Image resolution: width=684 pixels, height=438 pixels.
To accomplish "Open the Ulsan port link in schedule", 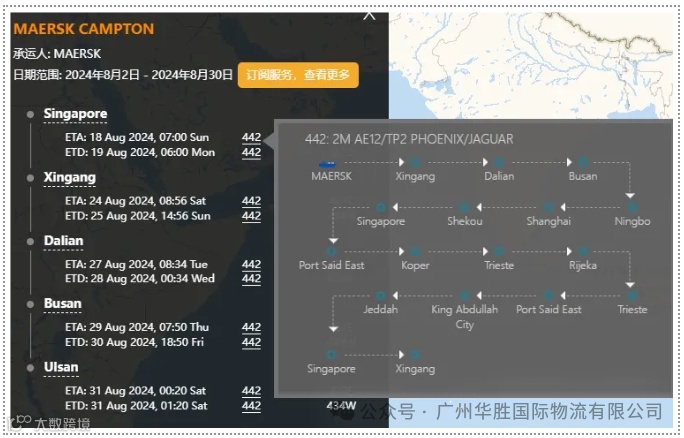I will 61,367.
